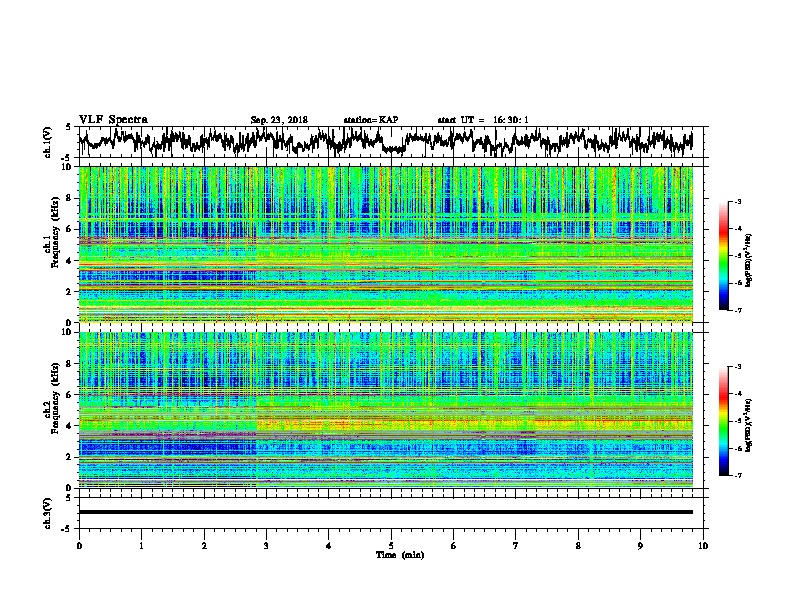Click the "5" tick on ch.1(V) axis
Screen dimensions: 792x612
point(69,127)
